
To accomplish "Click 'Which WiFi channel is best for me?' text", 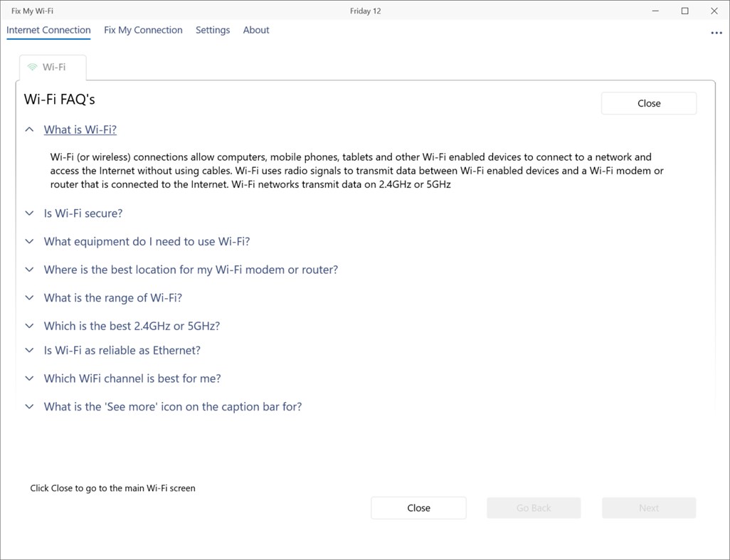I will click(x=132, y=379).
